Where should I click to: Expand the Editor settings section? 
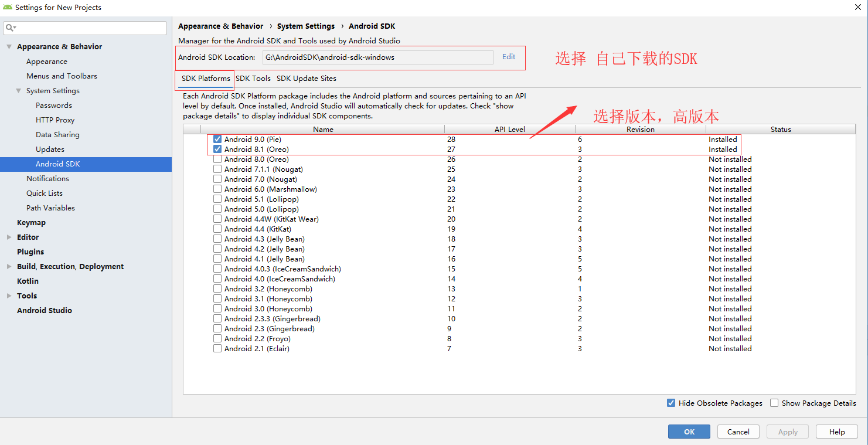[x=9, y=237]
